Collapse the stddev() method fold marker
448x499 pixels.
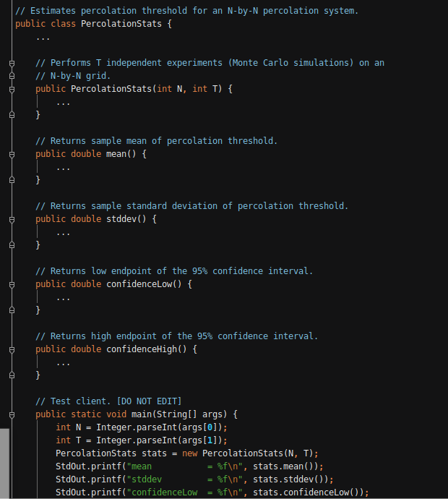12,220
